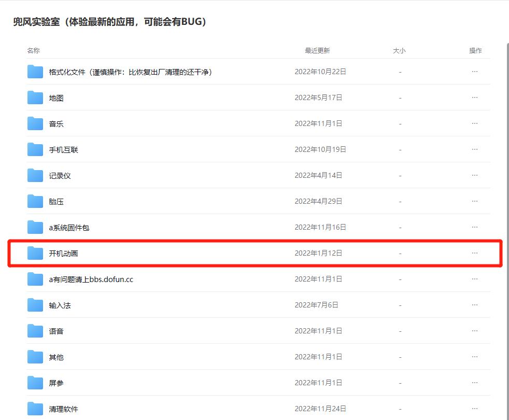Open the actions menu for 音乐
The height and width of the screenshot is (420, 509).
pos(475,123)
